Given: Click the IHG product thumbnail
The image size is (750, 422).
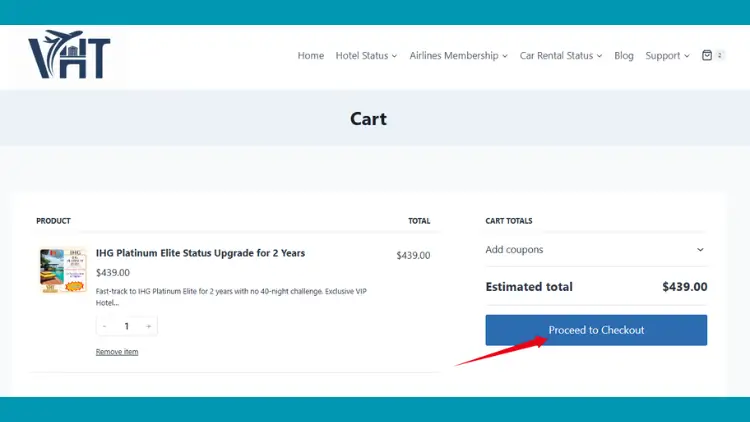Looking at the screenshot, I should [x=63, y=270].
